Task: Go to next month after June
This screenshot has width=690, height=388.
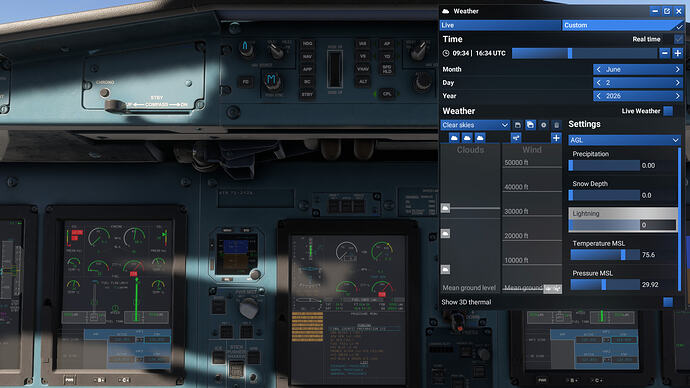Action: (x=678, y=70)
